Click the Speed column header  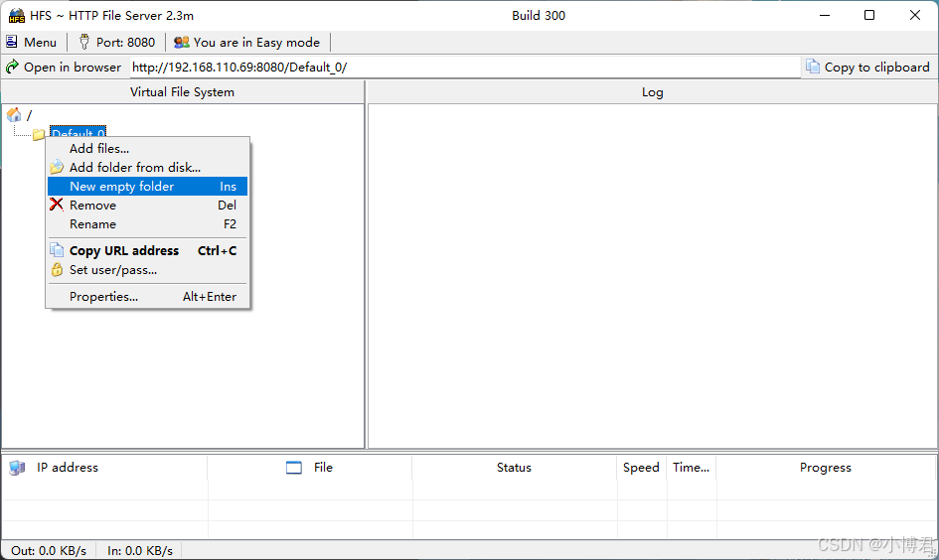[641, 468]
